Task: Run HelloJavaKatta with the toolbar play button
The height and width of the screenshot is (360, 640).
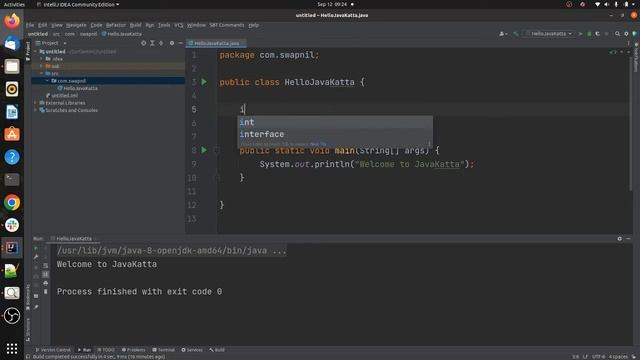Action: (580, 34)
